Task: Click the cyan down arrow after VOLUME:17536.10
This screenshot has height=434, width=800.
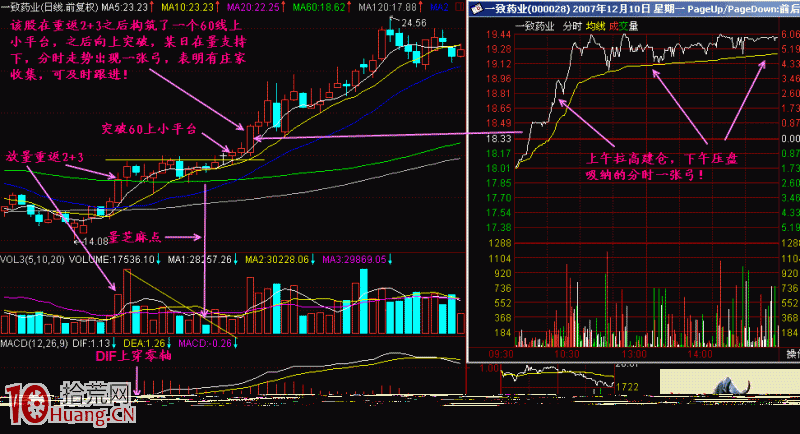Action: [x=159, y=260]
